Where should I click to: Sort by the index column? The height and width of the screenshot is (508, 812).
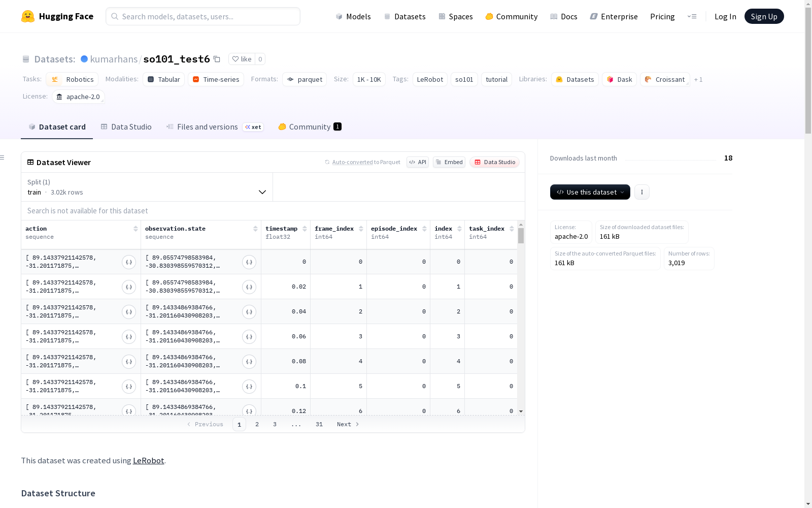(x=459, y=229)
